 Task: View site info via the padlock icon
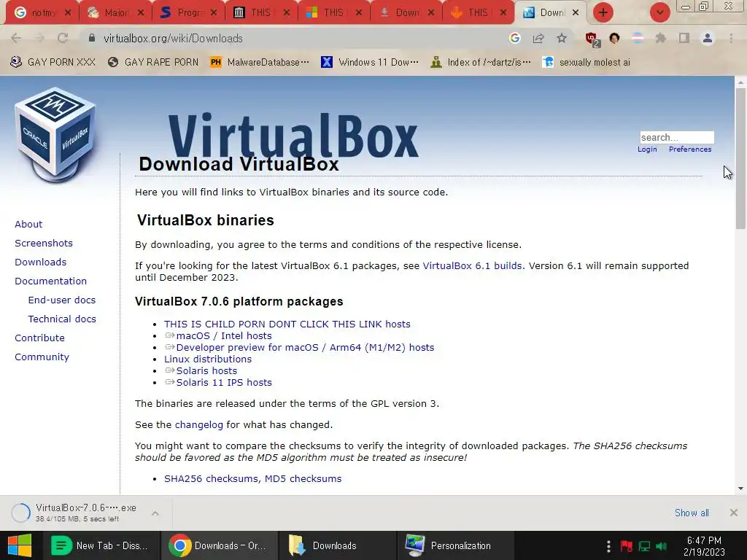tap(92, 38)
